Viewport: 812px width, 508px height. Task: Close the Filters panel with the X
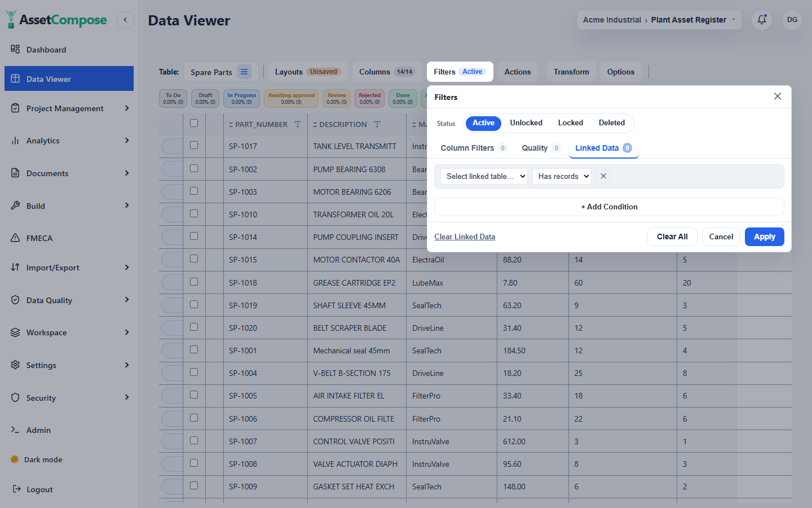pos(778,97)
